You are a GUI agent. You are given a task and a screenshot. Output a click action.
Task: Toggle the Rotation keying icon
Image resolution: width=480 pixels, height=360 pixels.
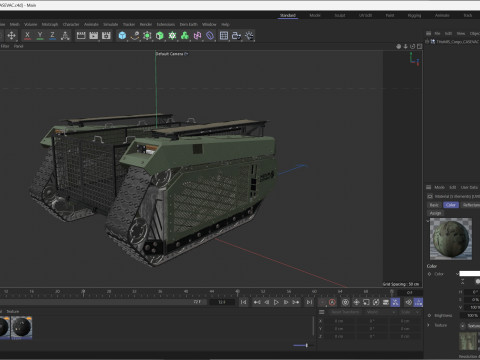tap(376, 302)
